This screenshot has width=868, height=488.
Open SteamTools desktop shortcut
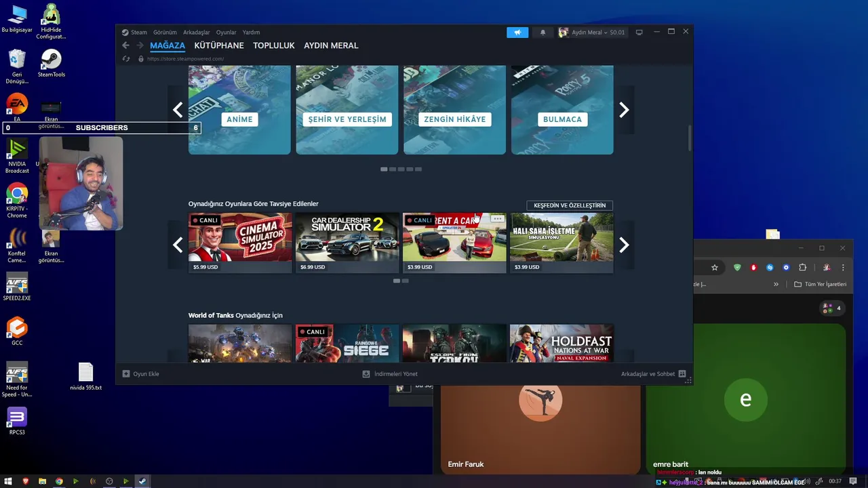pos(51,64)
